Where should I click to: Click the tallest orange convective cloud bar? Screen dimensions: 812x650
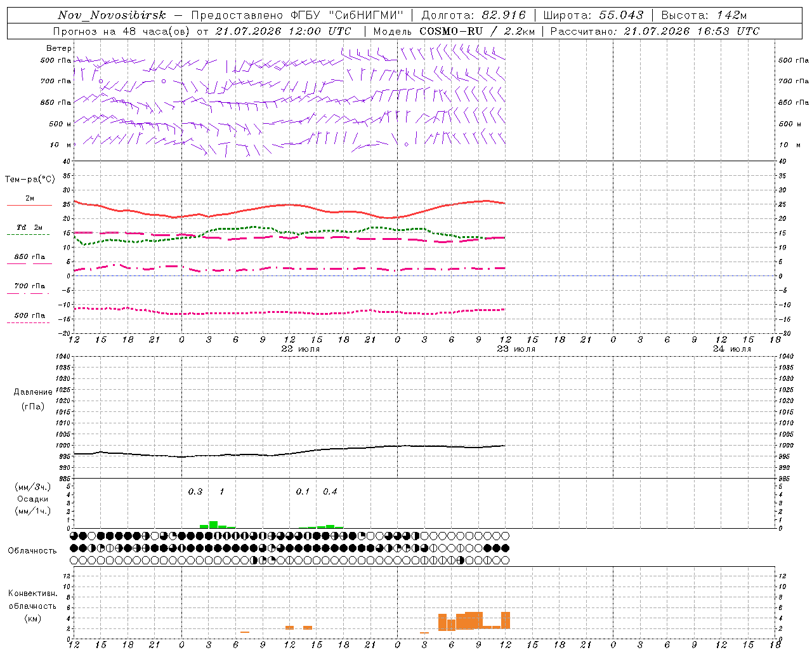506,620
